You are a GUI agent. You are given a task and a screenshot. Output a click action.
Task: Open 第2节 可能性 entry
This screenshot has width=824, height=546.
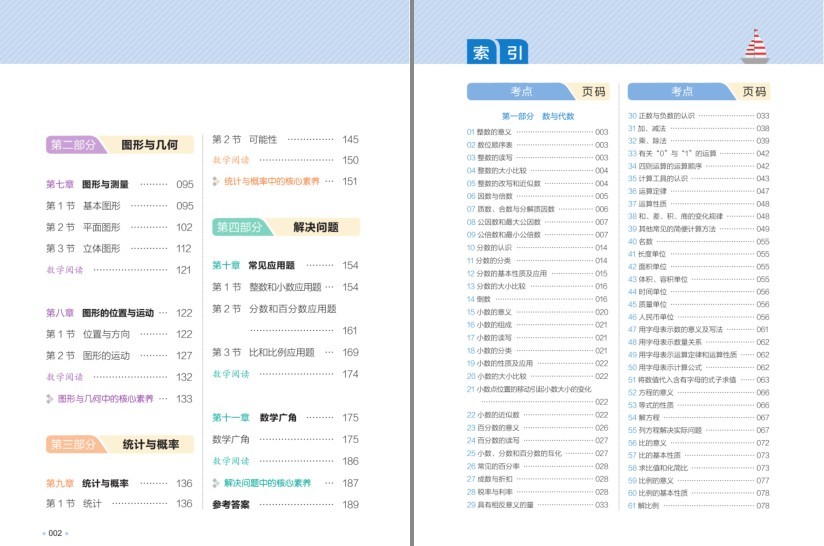[x=285, y=139]
